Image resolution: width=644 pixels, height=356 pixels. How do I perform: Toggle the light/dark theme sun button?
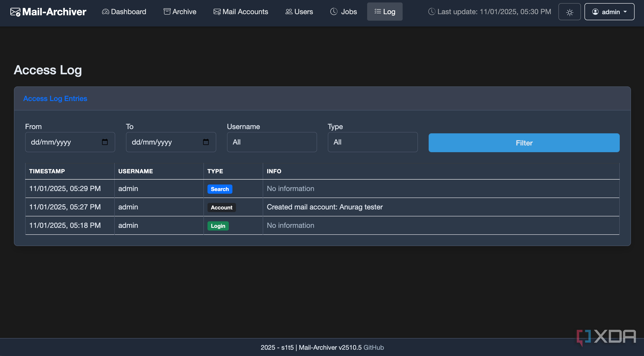(569, 12)
